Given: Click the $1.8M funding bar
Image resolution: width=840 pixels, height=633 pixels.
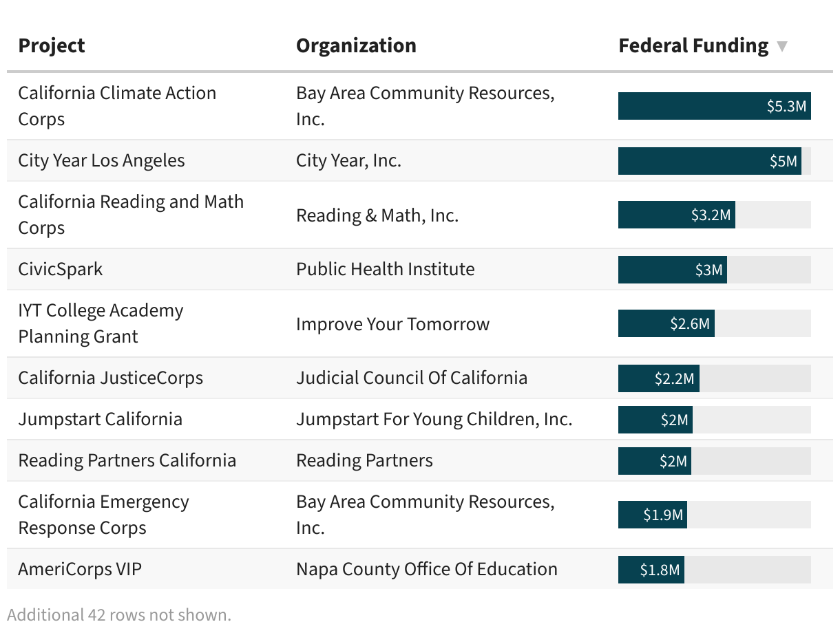Looking at the screenshot, I should pos(651,570).
